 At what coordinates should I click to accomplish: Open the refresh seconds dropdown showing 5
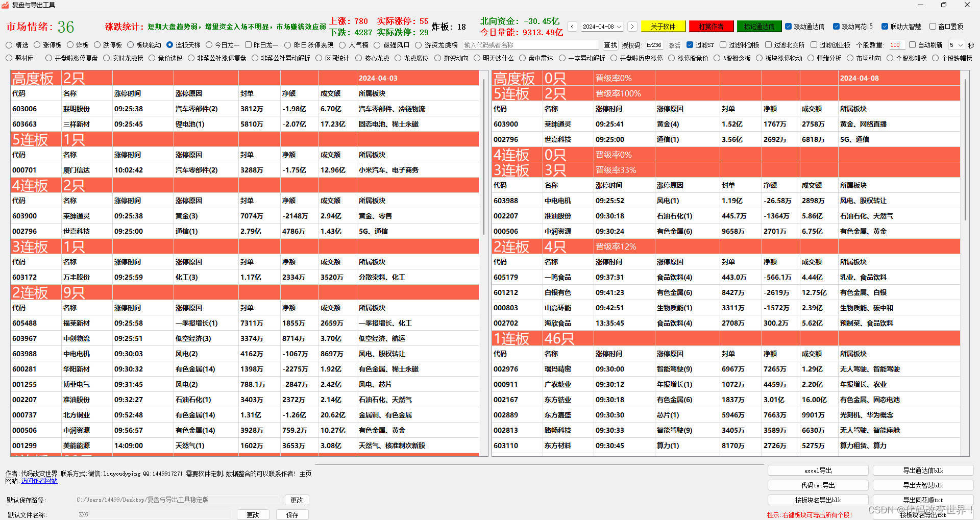pyautogui.click(x=957, y=45)
